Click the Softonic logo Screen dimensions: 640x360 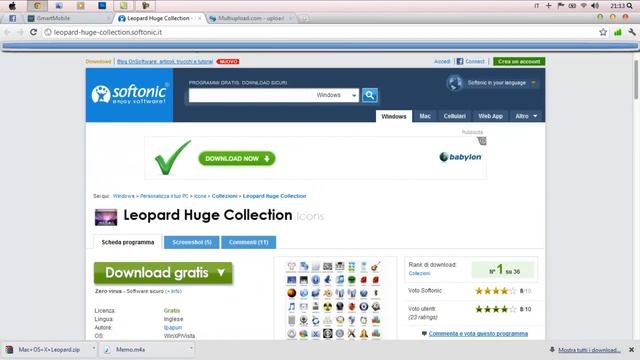coord(129,95)
